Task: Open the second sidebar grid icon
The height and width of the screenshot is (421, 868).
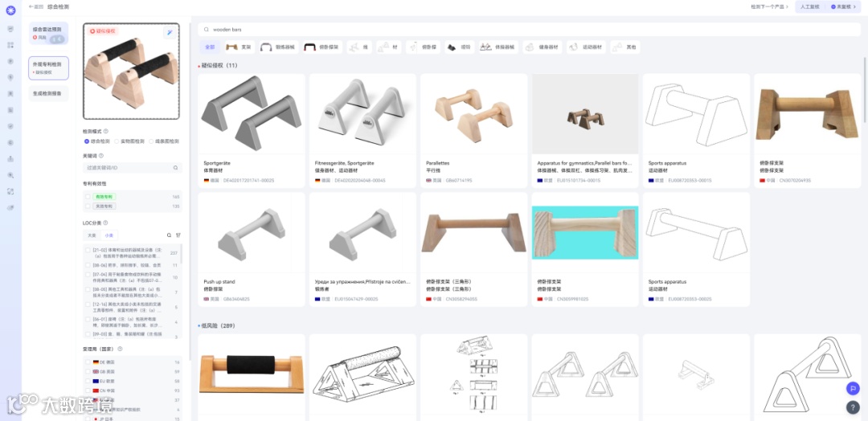Action: (x=10, y=45)
